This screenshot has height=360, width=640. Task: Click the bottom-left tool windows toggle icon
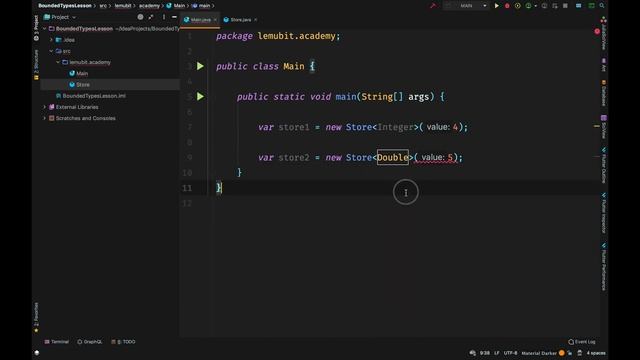(x=37, y=353)
